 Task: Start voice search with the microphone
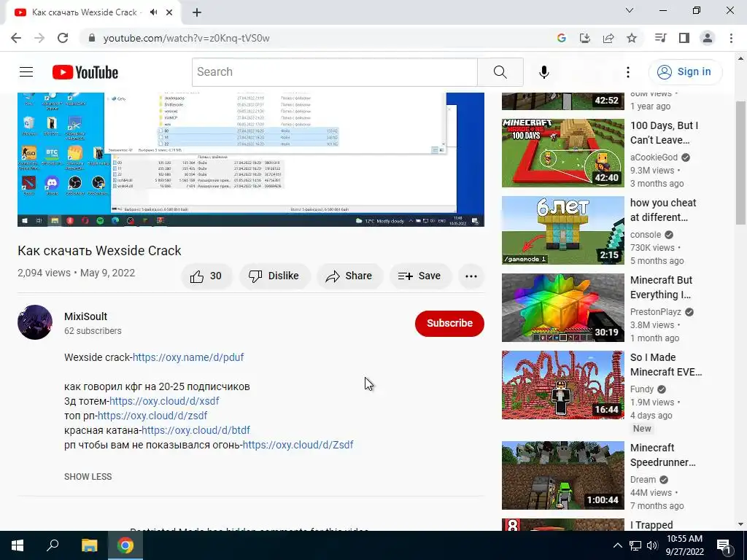point(543,72)
